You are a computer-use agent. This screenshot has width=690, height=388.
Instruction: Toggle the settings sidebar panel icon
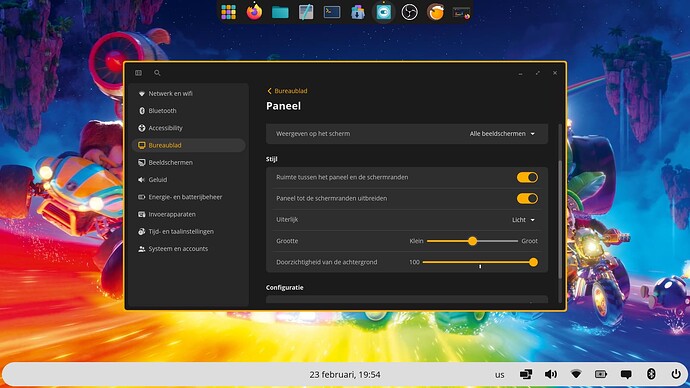click(139, 73)
